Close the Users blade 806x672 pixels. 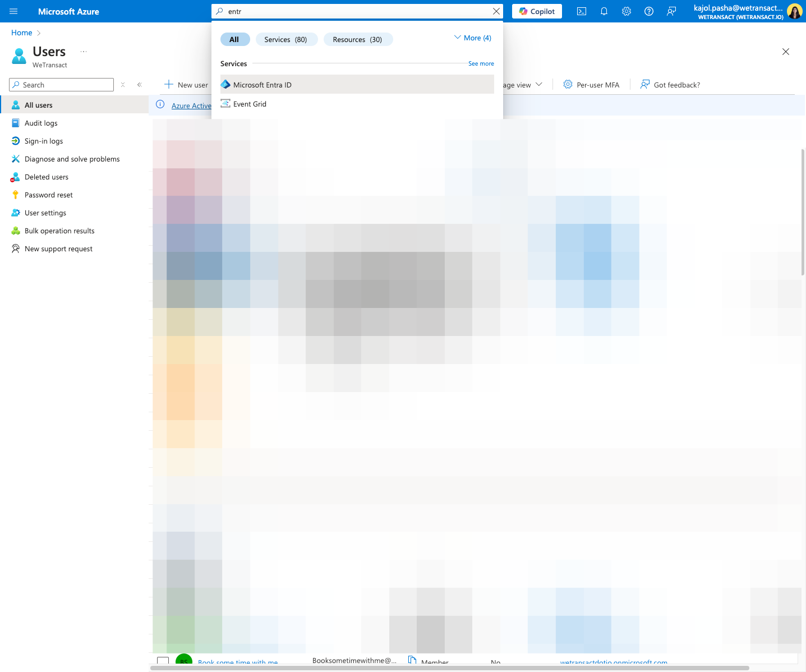pyautogui.click(x=786, y=52)
